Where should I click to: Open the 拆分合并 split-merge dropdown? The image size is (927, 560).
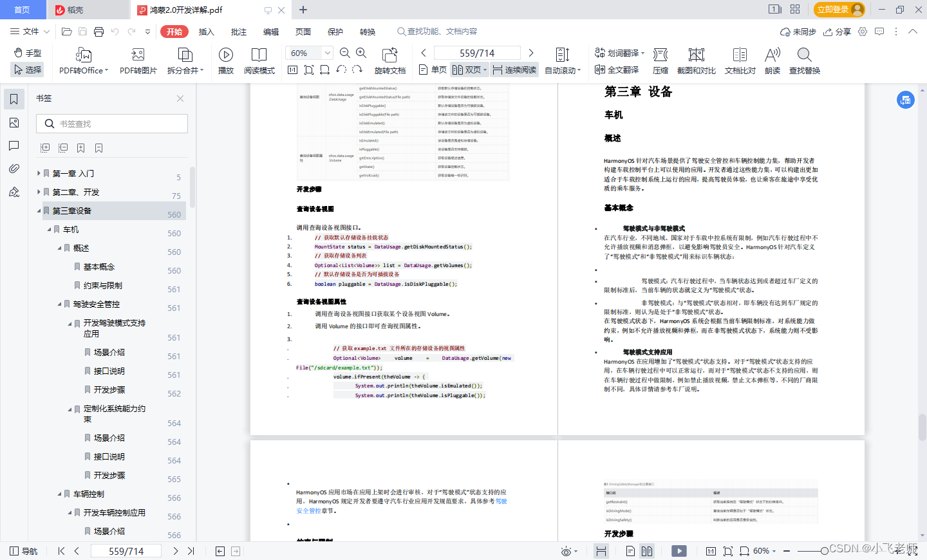(185, 61)
